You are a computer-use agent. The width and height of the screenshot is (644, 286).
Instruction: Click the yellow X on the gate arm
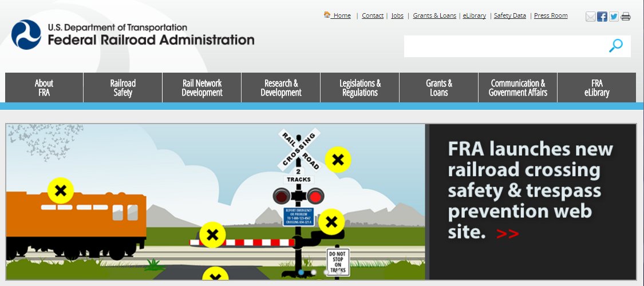tap(212, 235)
